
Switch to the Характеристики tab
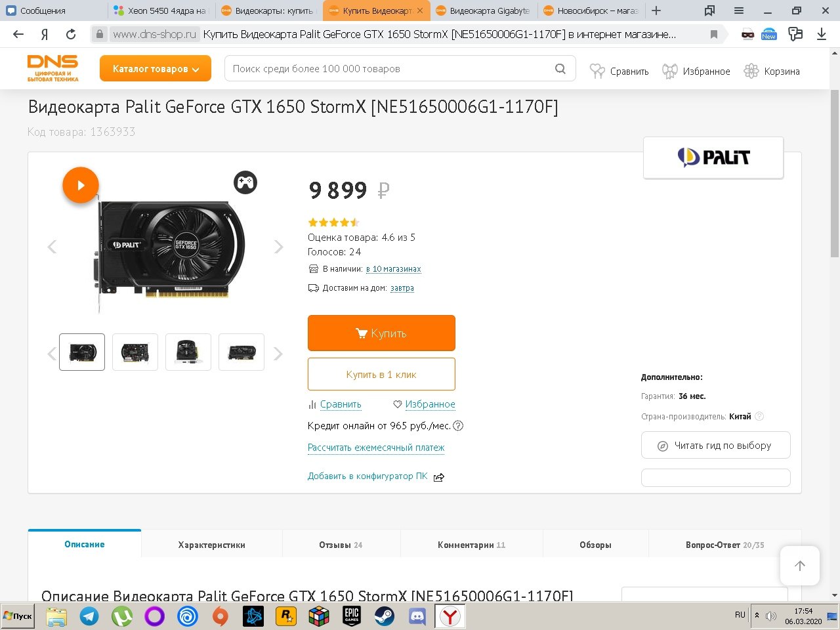(x=211, y=545)
